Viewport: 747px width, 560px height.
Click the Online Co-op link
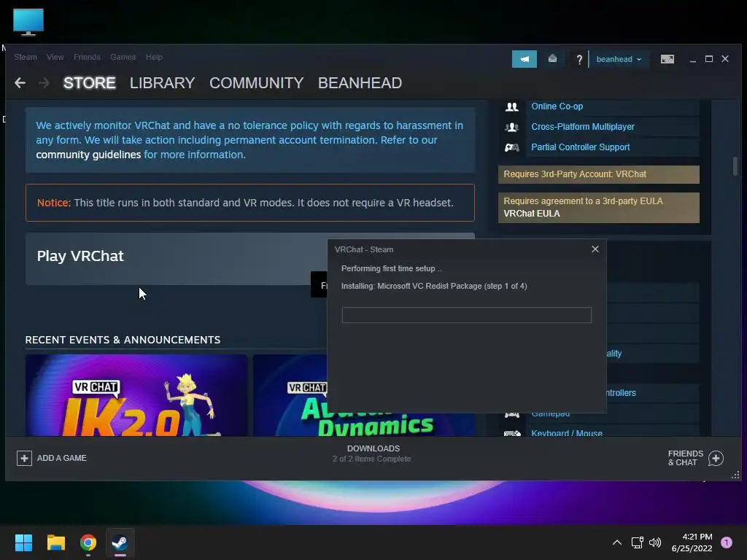tap(557, 106)
